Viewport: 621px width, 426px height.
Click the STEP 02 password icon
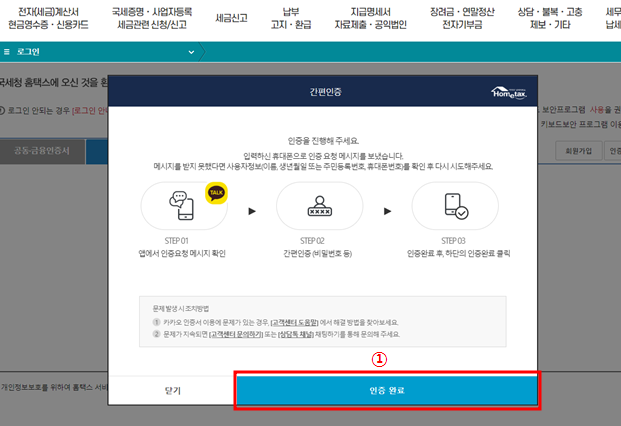(320, 206)
